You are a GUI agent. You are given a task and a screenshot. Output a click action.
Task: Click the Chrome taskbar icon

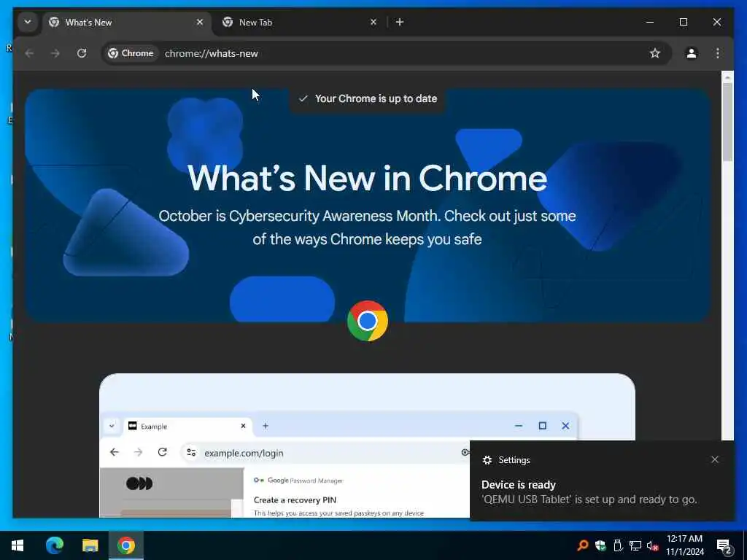coord(125,545)
